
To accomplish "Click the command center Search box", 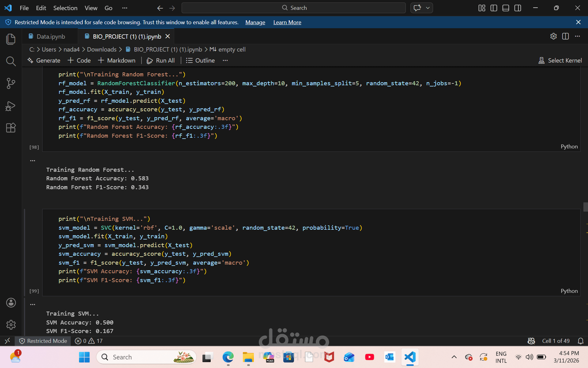I will point(293,8).
